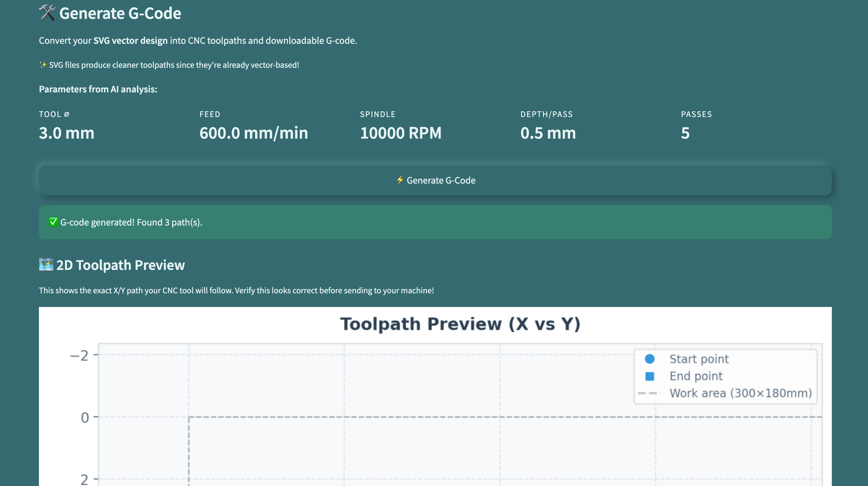Click the blue circle Start point marker

click(649, 359)
